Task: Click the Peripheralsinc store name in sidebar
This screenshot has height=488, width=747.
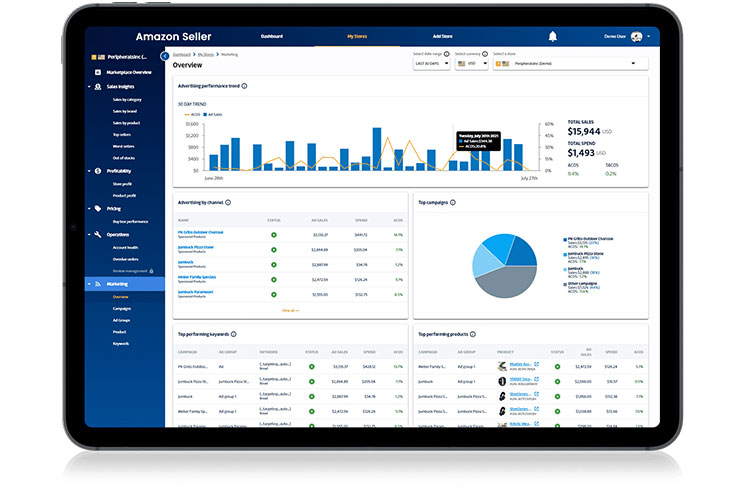Action: click(127, 57)
